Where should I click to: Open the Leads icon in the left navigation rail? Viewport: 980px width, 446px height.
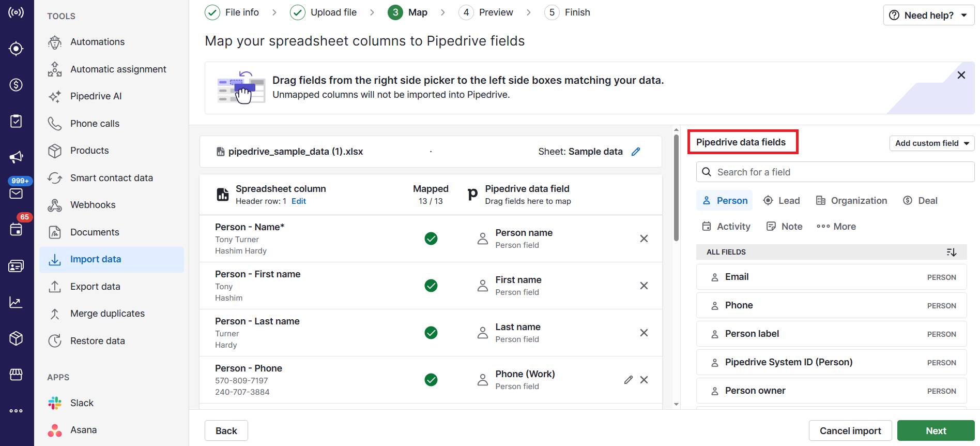pyautogui.click(x=16, y=49)
